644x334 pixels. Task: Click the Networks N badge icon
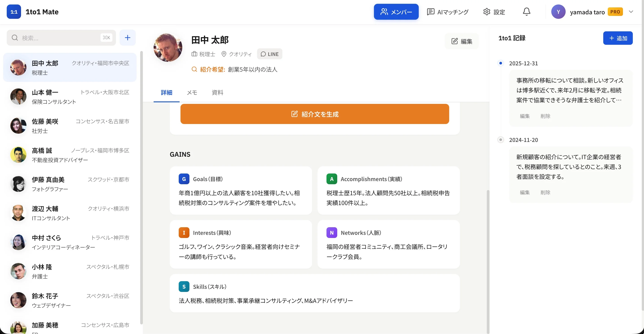coord(331,233)
